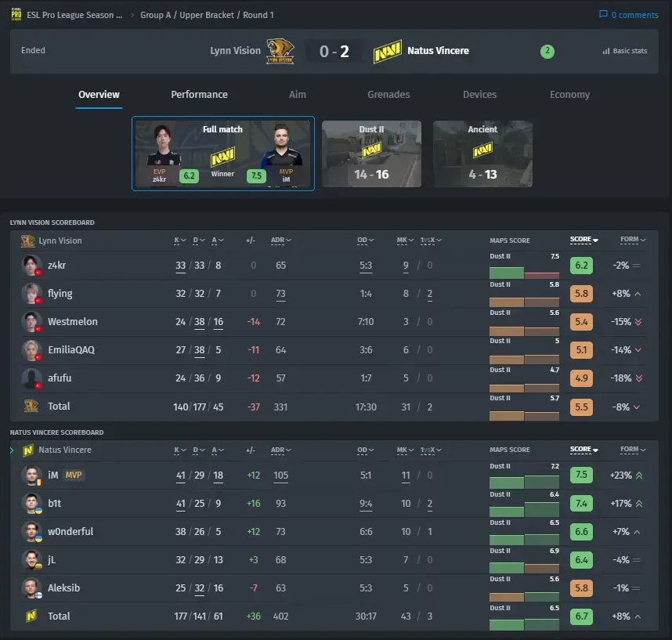Select the Full match card
672x640 pixels.
click(x=223, y=154)
